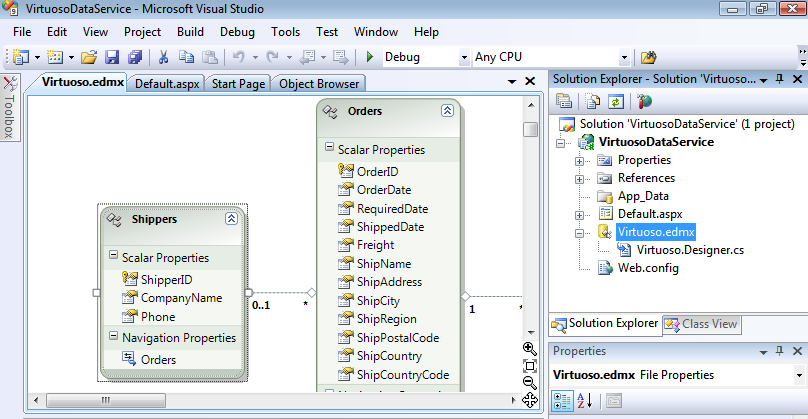Select the App_Data folder

pos(643,196)
